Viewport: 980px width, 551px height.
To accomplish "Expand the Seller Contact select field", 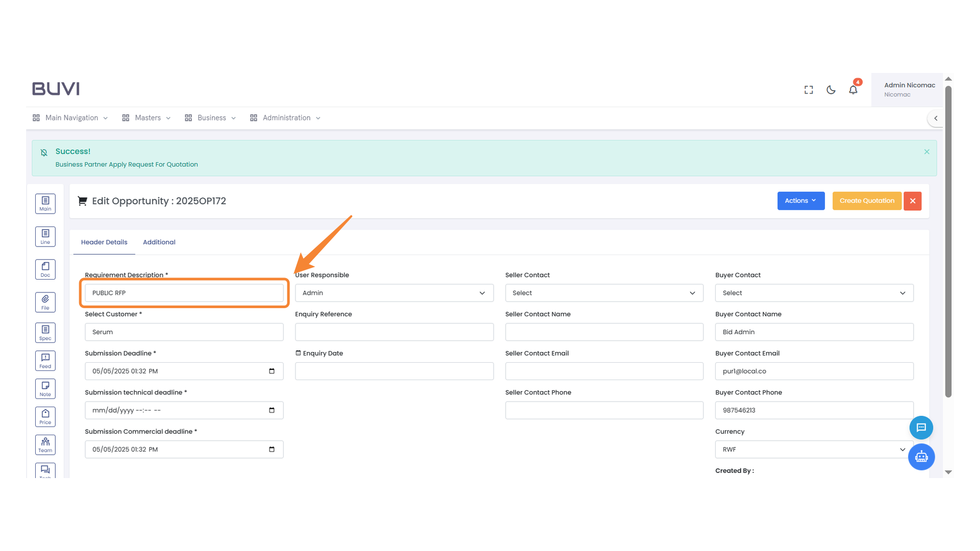I will (604, 293).
